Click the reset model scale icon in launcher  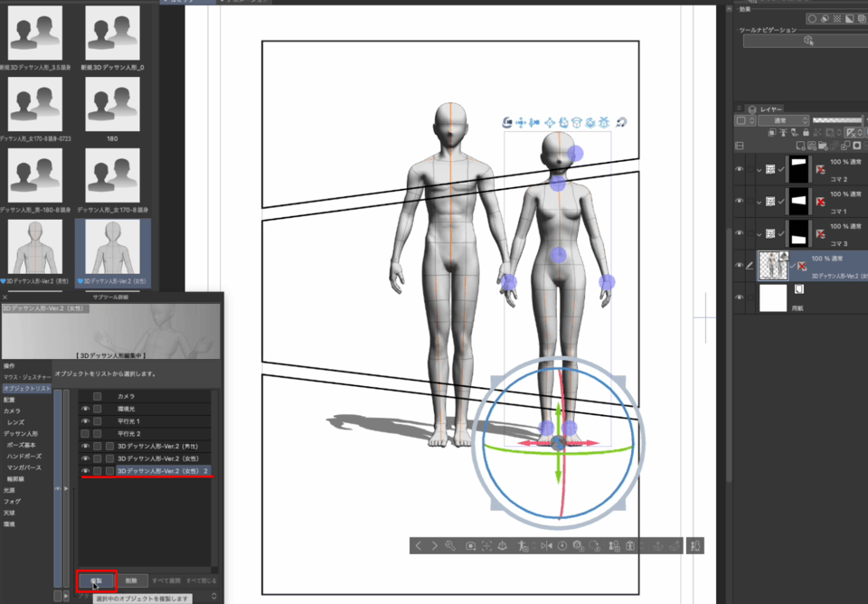(579, 546)
